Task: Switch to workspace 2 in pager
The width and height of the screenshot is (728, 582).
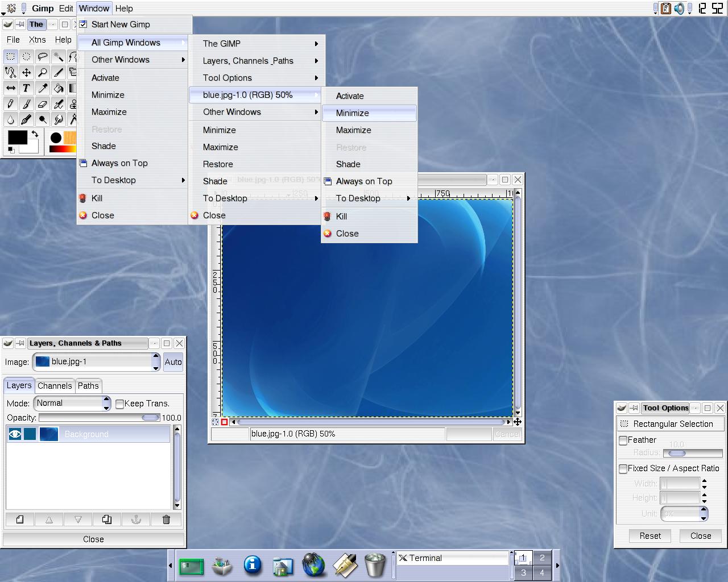Action: click(x=542, y=558)
